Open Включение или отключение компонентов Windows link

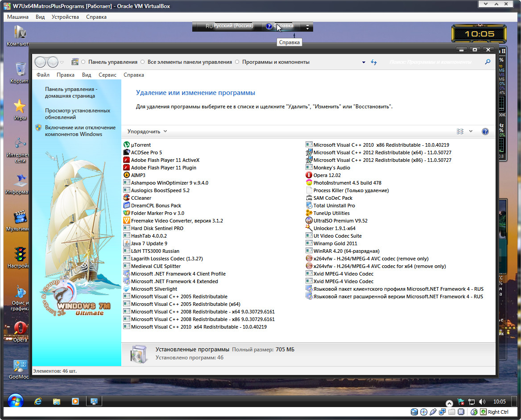80,131
